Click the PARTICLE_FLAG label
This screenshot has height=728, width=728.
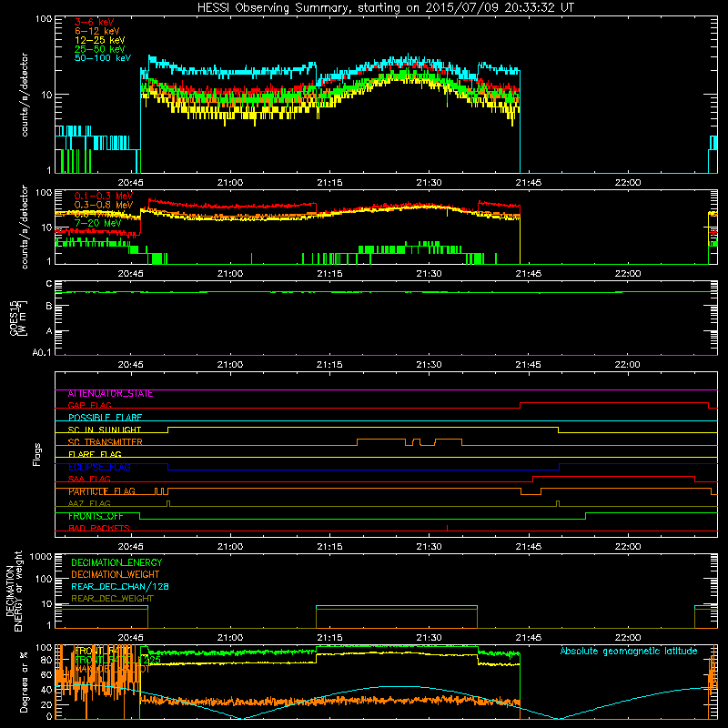point(102,491)
